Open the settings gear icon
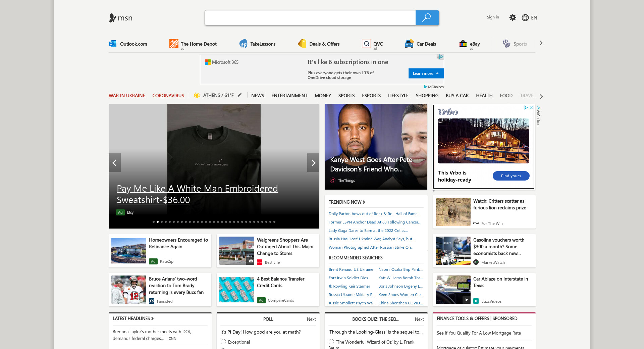The height and width of the screenshot is (349, 644). 513,17
